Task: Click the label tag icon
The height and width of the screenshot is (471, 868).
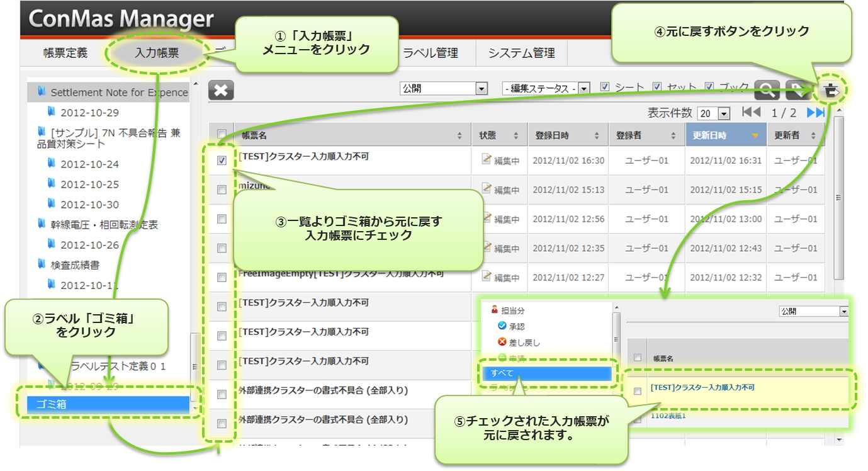Action: [797, 91]
